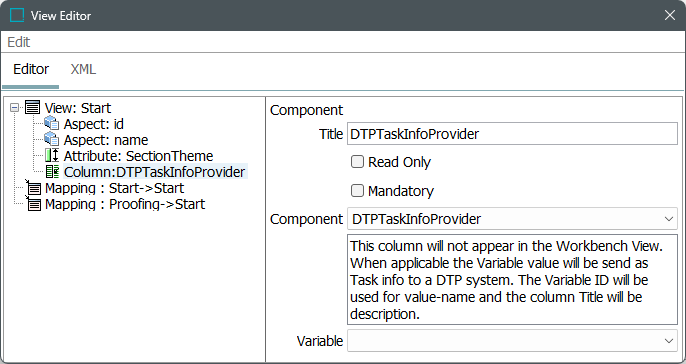This screenshot has width=686, height=364.
Task: Open the Edit menu
Action: click(19, 42)
